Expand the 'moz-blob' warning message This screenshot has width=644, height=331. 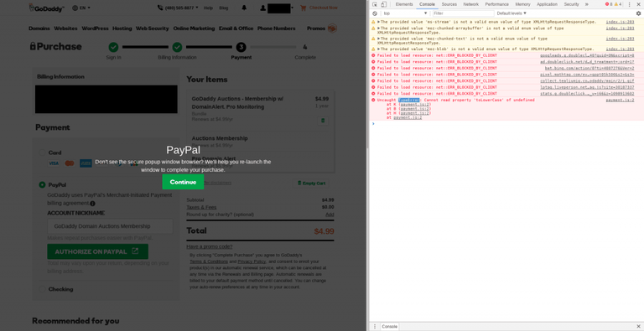pyautogui.click(x=379, y=49)
